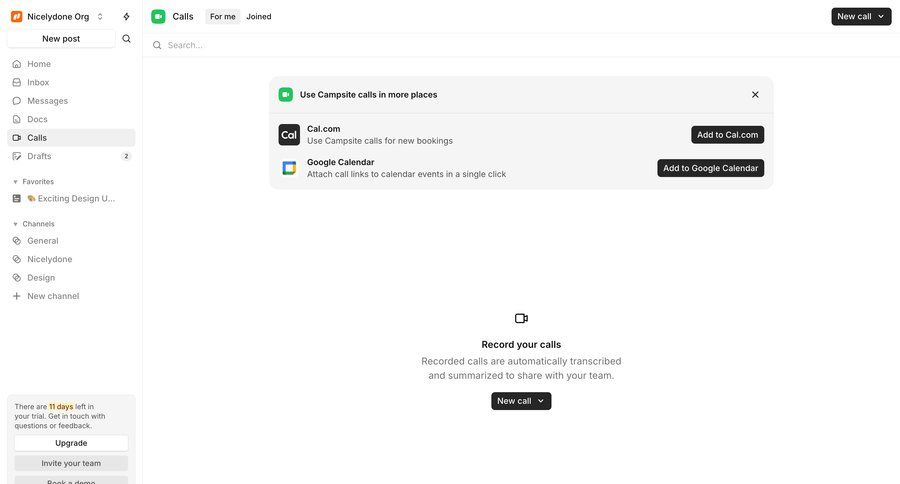Click the Design channel tag icon
The width and height of the screenshot is (900, 484).
coord(17,277)
